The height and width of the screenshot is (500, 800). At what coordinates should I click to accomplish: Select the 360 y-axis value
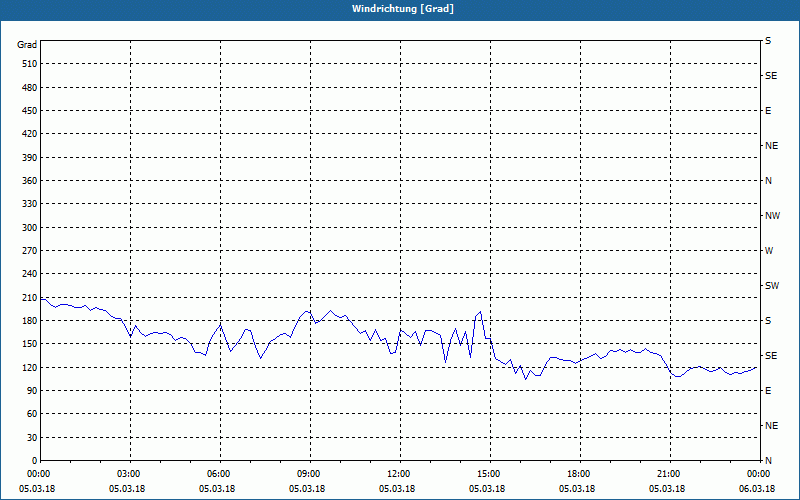click(30, 181)
